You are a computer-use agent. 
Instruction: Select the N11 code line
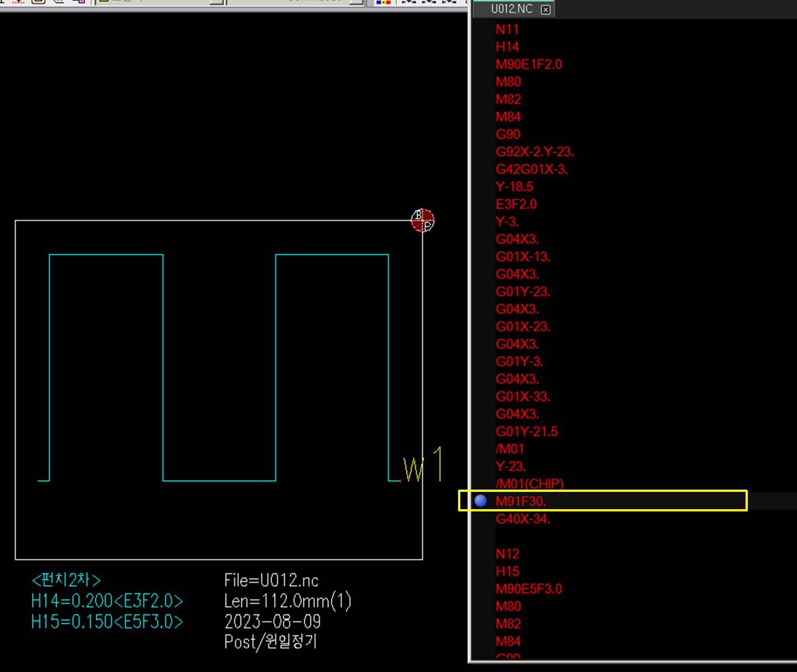pyautogui.click(x=507, y=29)
